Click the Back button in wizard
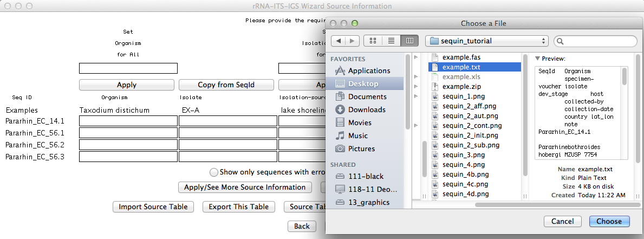The image size is (644, 239). 302,227
